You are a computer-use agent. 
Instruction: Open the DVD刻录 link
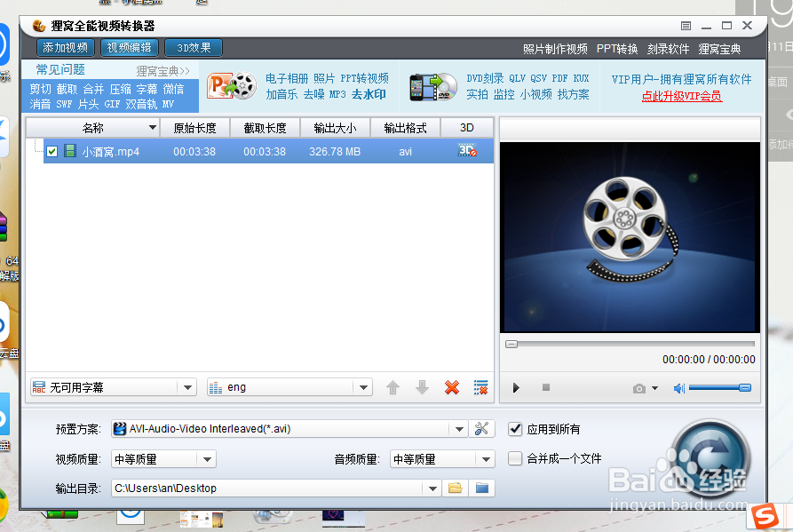(485, 78)
